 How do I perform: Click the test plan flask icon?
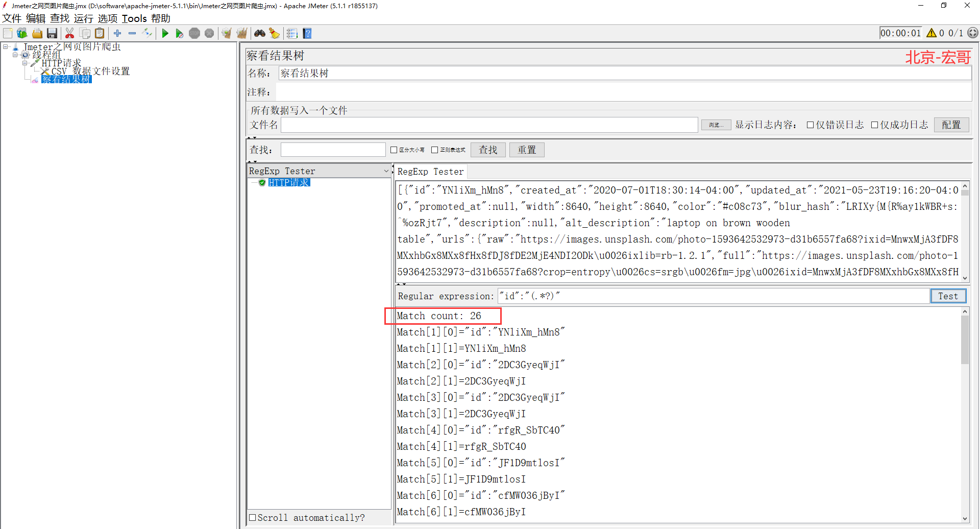[16, 46]
